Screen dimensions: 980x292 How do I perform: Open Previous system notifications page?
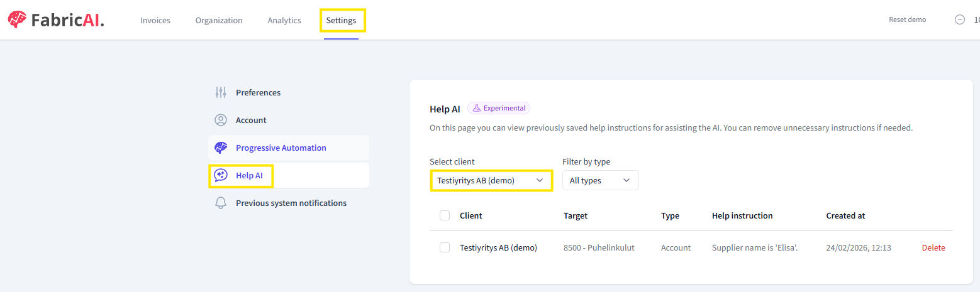tap(291, 203)
